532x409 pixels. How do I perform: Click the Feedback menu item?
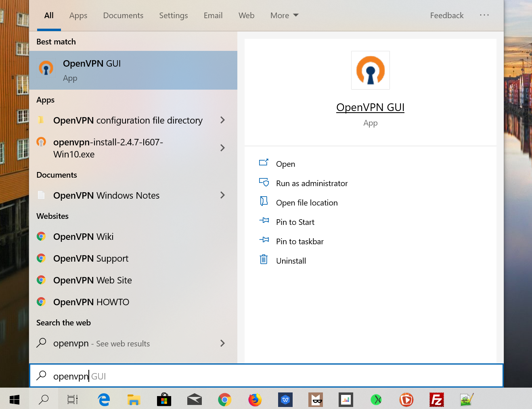(x=447, y=15)
